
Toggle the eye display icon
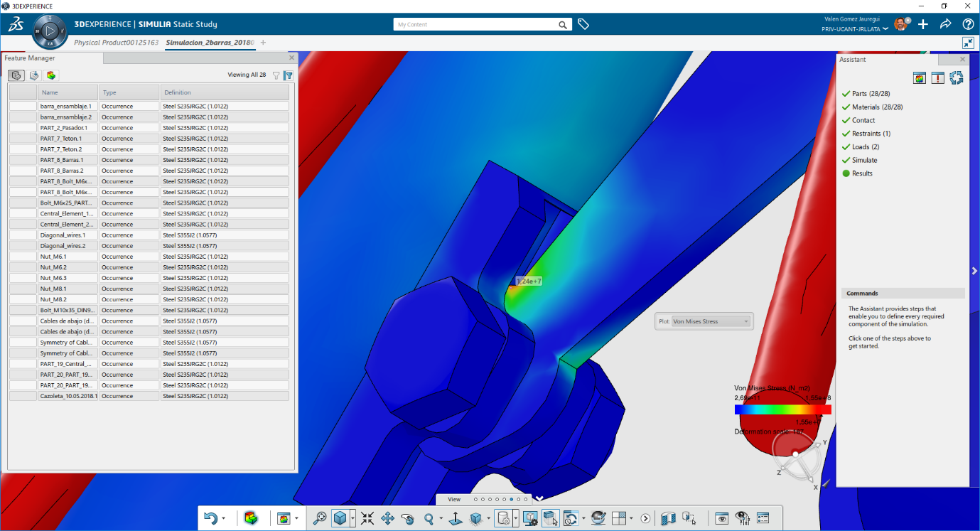click(x=721, y=519)
